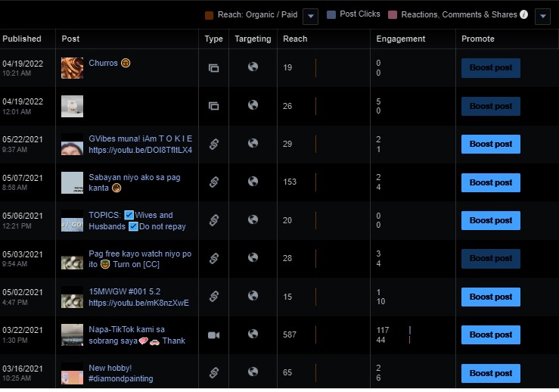
Task: Open the Reactions, Comments & Shares dropdown
Action: point(542,16)
